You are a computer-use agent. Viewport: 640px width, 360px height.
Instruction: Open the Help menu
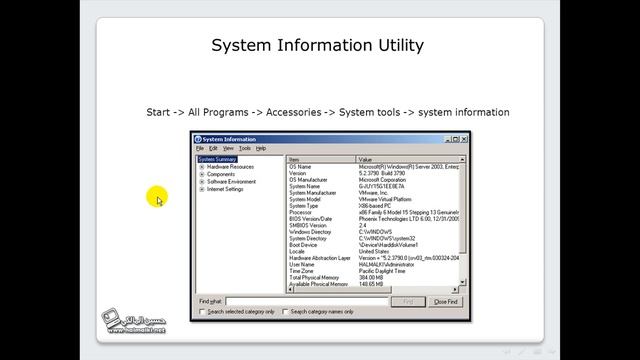261,148
